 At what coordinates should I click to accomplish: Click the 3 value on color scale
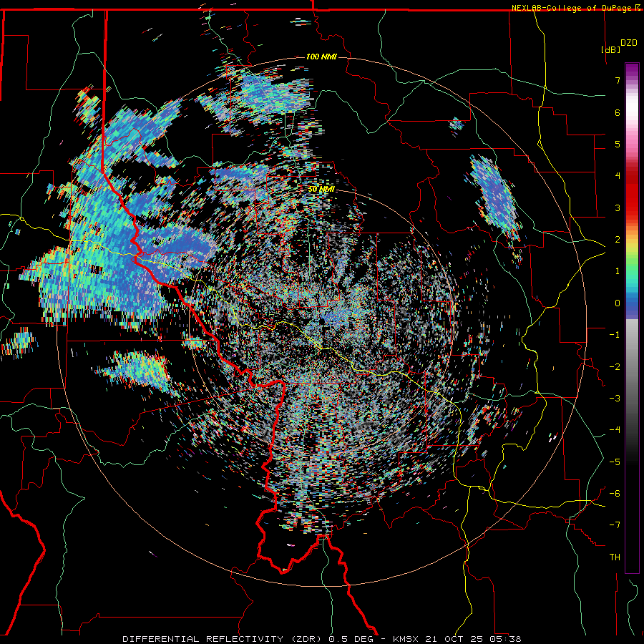point(618,208)
